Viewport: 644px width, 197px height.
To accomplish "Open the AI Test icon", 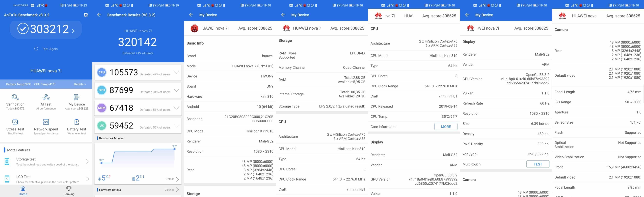I will [46, 97].
